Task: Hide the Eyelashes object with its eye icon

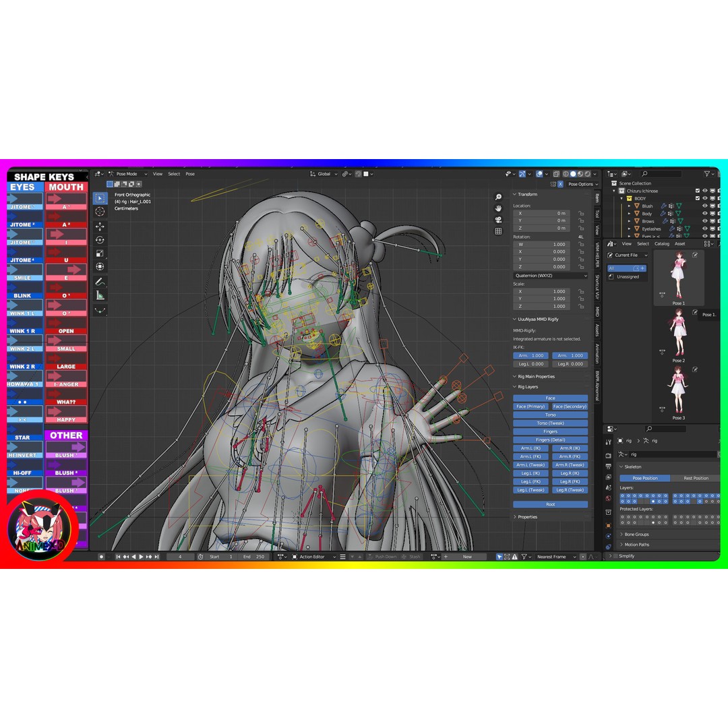Action: (705, 229)
